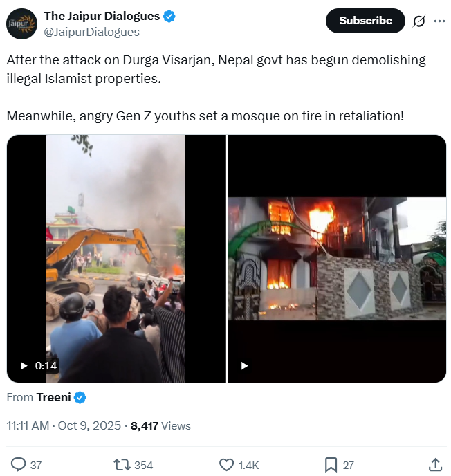This screenshot has width=451, height=476.
Task: Open the three-dot more options menu
Action: coord(439,21)
